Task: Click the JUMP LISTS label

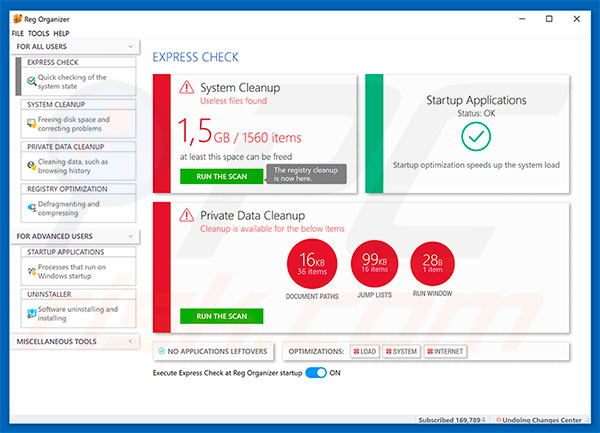Action: point(375,295)
